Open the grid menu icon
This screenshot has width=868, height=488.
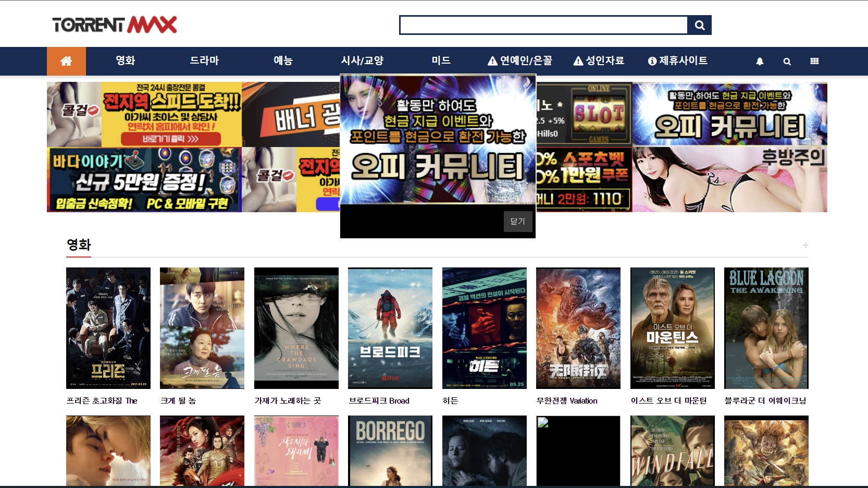[x=814, y=61]
